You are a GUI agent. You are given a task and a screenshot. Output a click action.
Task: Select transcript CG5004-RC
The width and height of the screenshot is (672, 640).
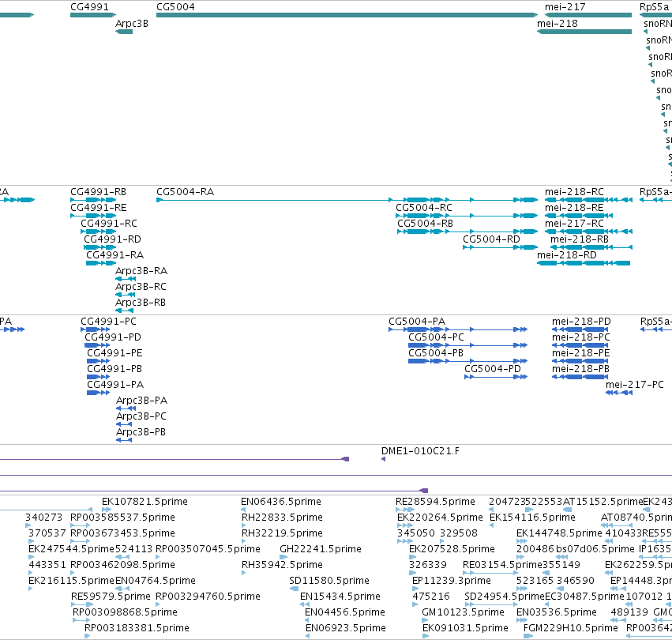tap(424, 208)
